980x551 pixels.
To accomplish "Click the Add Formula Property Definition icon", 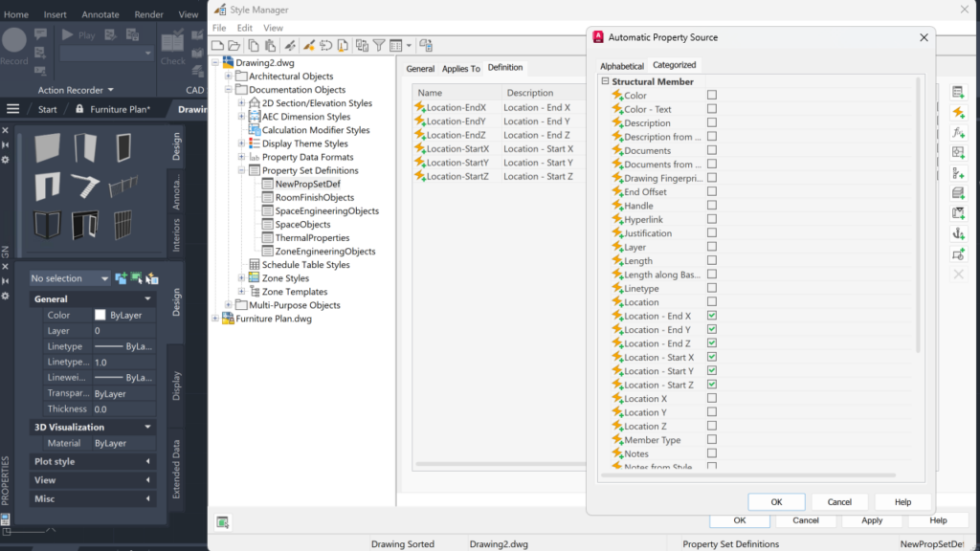I will 958,132.
